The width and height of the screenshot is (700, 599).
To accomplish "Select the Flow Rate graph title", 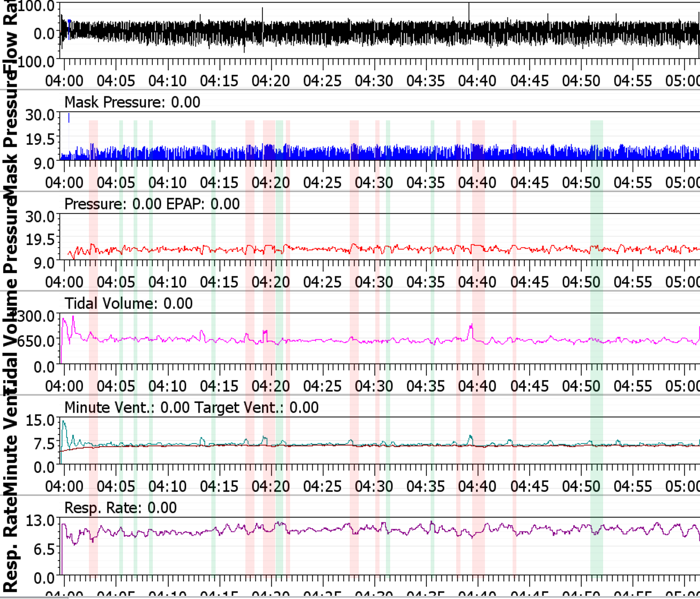I will click(9, 37).
